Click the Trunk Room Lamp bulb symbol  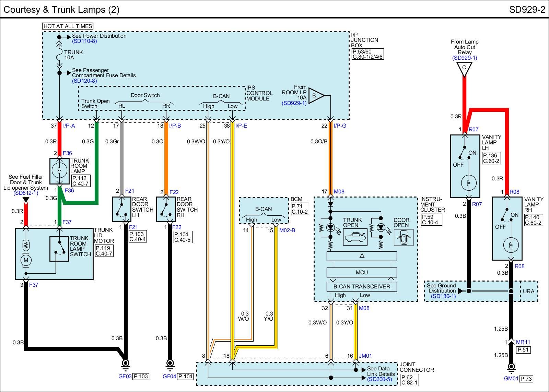coord(60,170)
